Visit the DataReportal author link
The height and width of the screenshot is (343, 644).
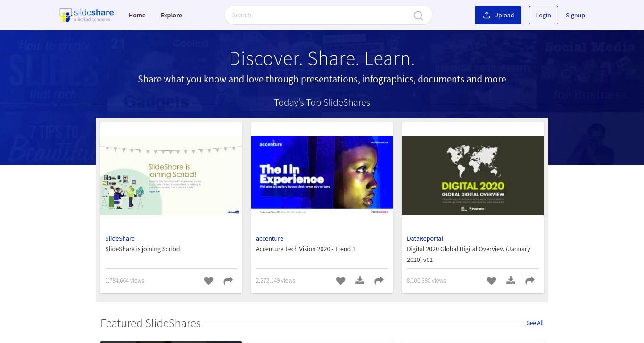pos(425,238)
